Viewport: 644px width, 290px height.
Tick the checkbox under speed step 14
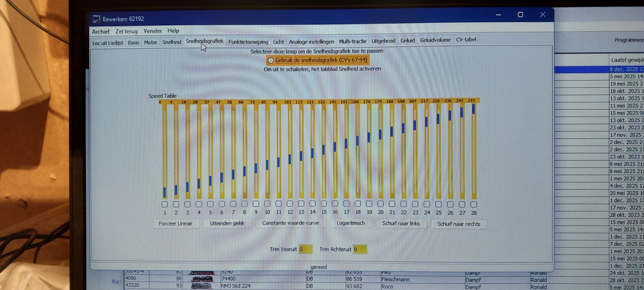[312, 204]
